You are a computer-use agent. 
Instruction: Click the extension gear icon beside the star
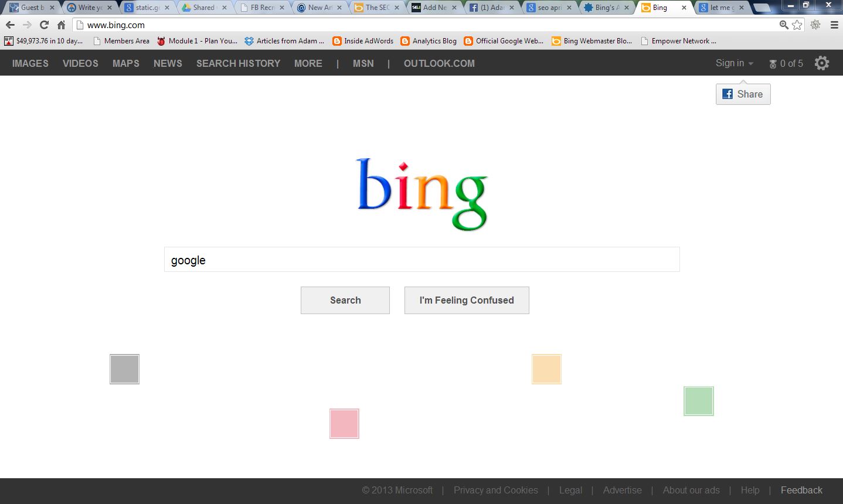point(815,25)
